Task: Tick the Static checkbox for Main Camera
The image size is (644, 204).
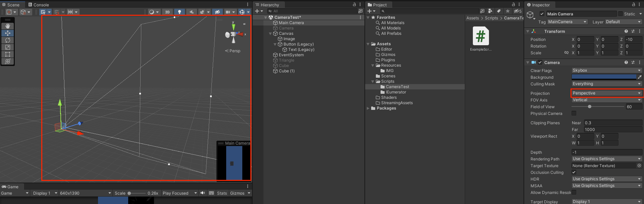Action: point(621,14)
